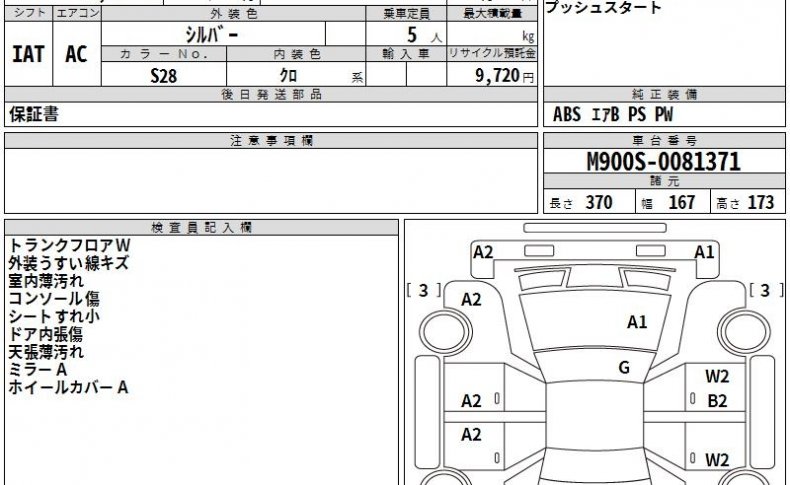Image resolution: width=790 pixels, height=485 pixels.
Task: Select the 9,720円 recycle deposit amount
Action: pos(504,76)
